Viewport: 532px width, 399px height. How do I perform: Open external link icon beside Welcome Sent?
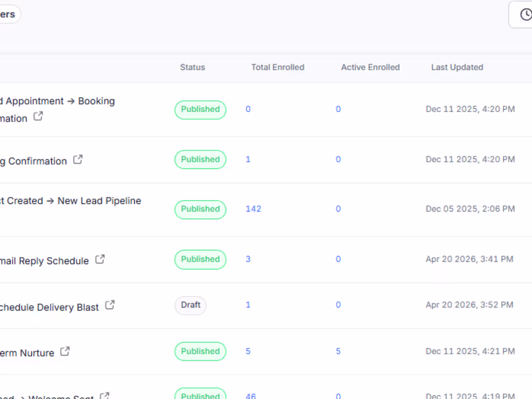click(x=104, y=396)
